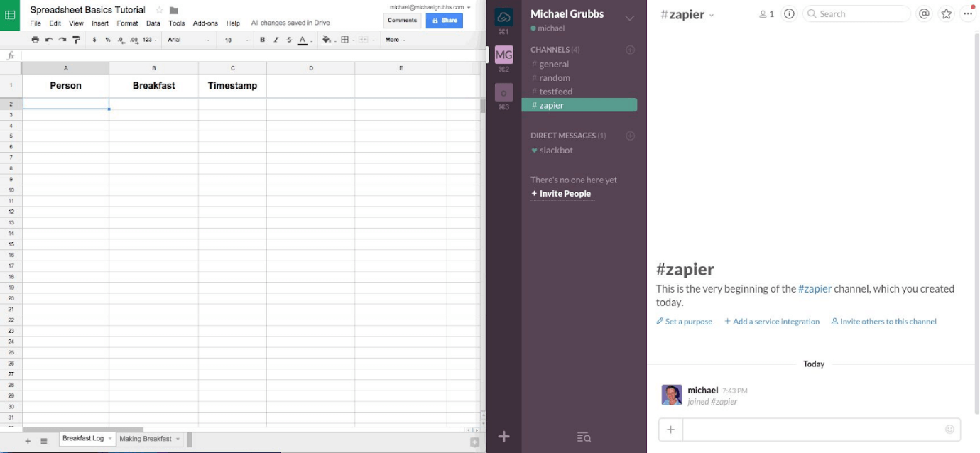Show channel details info icon

pos(789,13)
